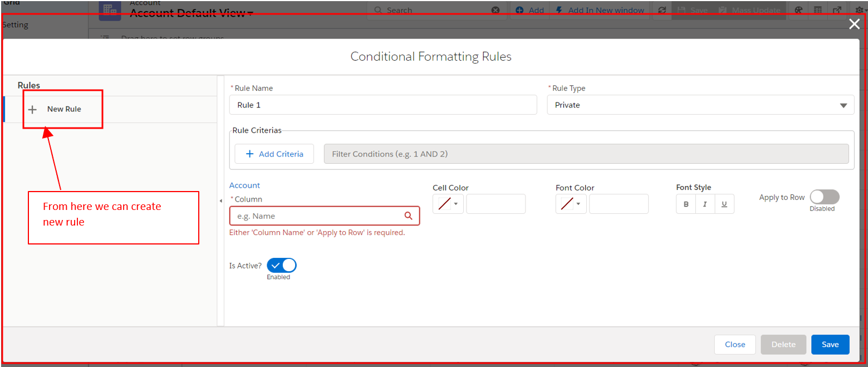Click the Underline font style icon
The image size is (868, 367).
[724, 204]
